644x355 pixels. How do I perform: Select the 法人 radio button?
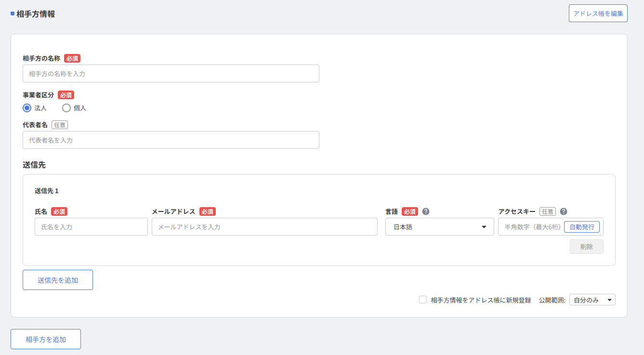click(27, 108)
